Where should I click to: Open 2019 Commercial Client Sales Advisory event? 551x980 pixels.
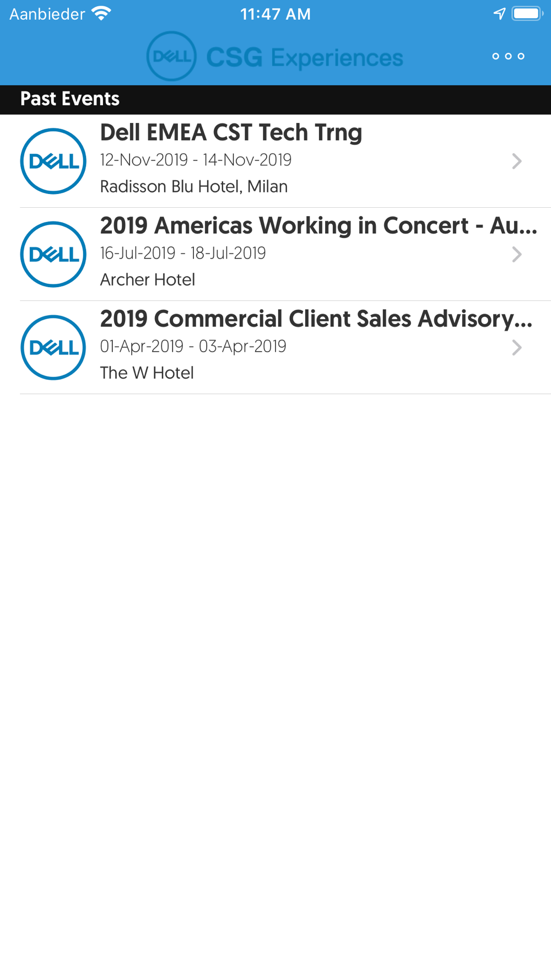275,347
